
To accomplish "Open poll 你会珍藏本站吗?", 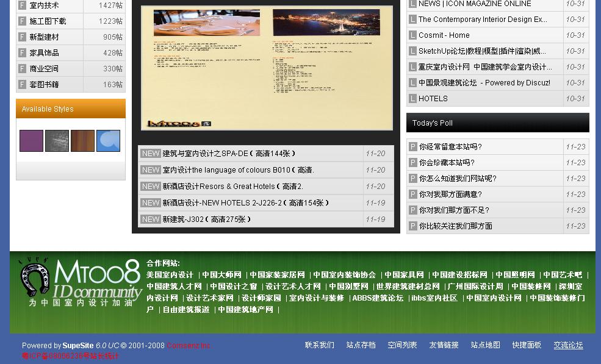I will [x=447, y=162].
